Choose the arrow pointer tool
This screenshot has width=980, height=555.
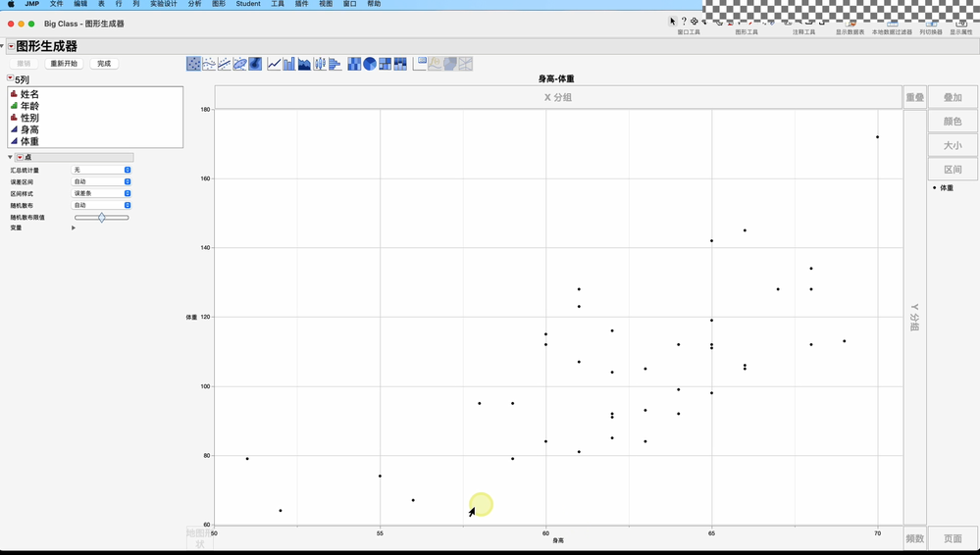[x=673, y=22]
